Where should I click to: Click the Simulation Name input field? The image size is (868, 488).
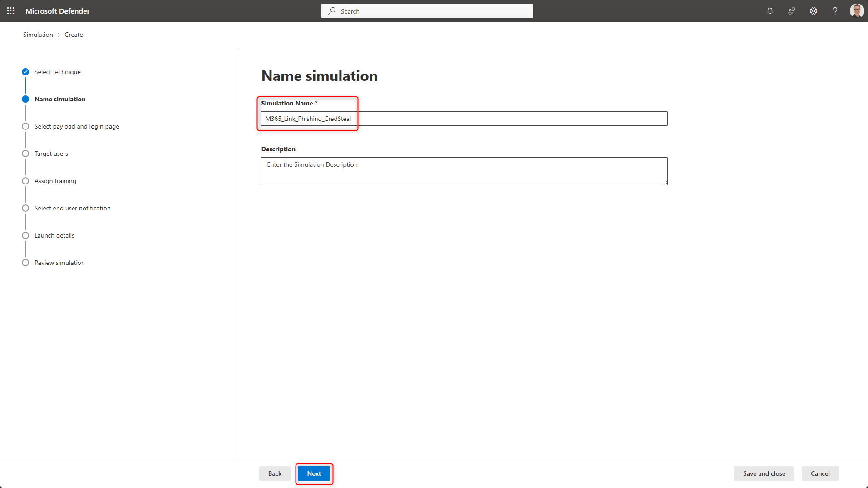point(463,119)
